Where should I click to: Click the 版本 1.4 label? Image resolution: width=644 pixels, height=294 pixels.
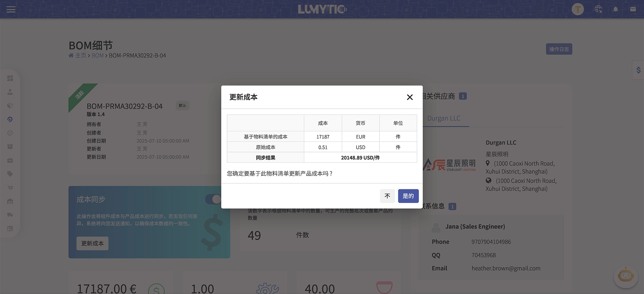(x=96, y=114)
